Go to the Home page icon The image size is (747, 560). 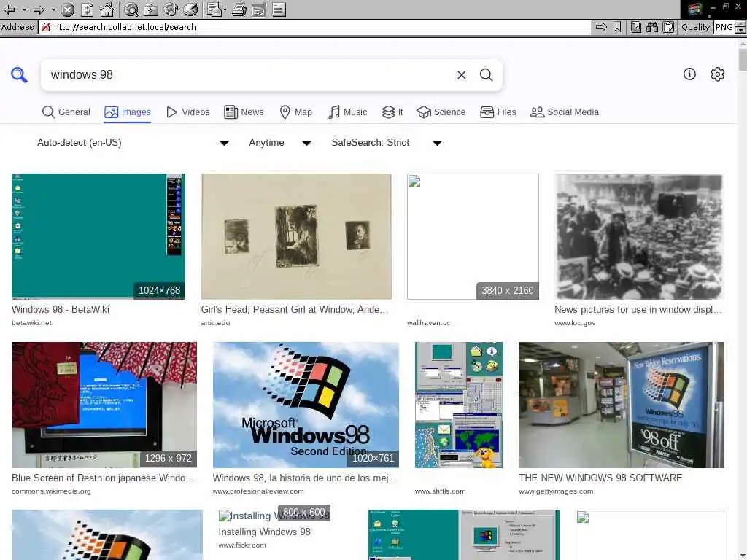click(x=107, y=9)
